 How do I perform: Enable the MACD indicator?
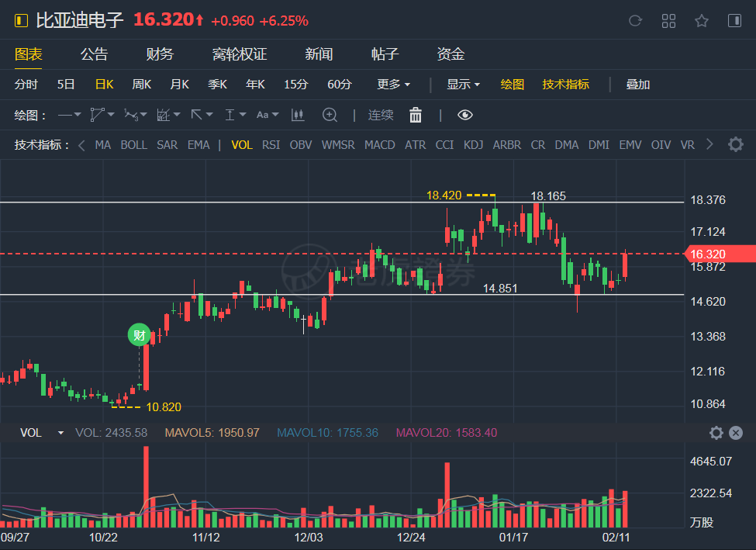(x=379, y=145)
